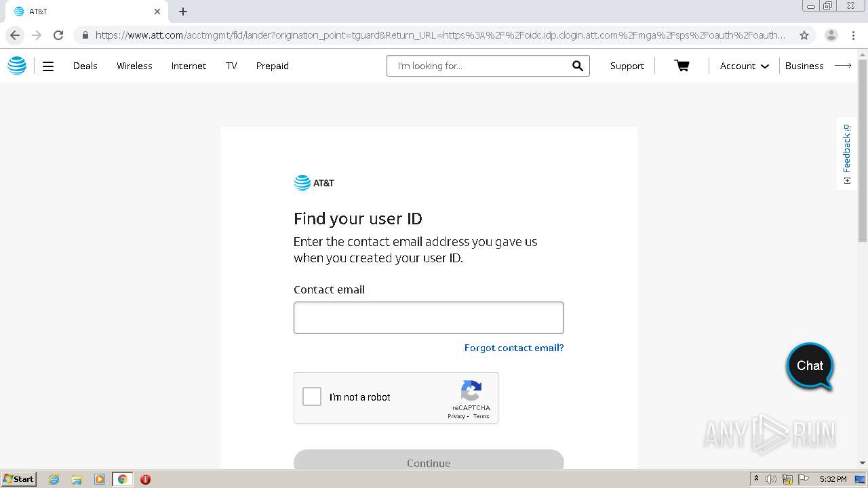Screen dimensions: 868x488
Task: Open the Deals menu item
Action: pos(85,66)
